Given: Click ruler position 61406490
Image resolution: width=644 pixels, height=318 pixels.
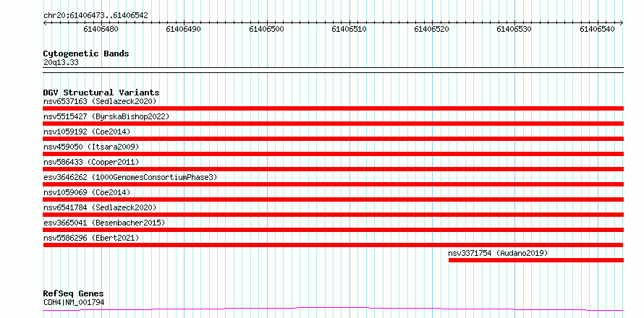Looking at the screenshot, I should (184, 29).
